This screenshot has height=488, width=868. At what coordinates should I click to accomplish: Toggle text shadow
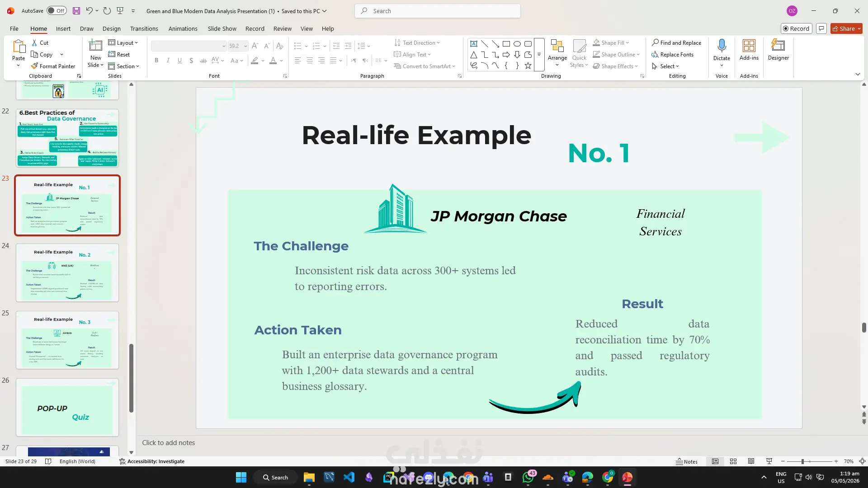coord(191,60)
